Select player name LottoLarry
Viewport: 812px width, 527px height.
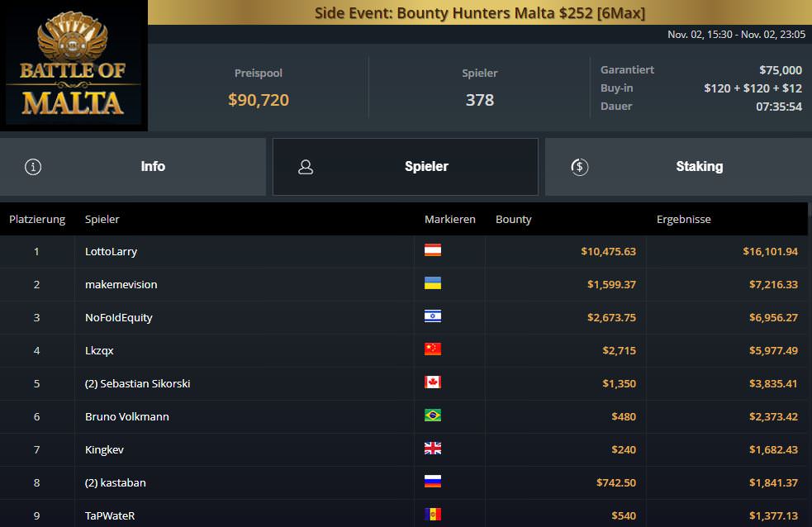pos(111,252)
